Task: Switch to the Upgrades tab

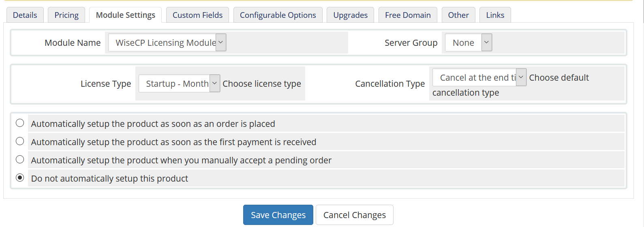Action: click(x=350, y=15)
